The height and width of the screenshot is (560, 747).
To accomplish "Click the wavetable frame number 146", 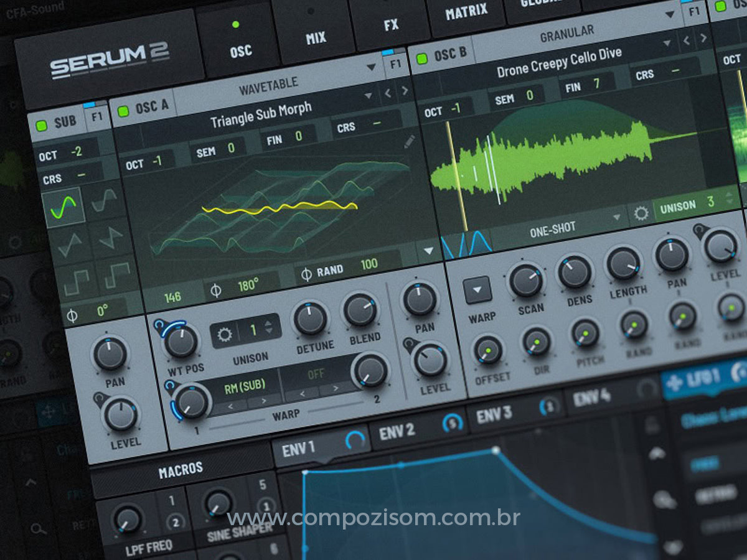I will point(172,297).
